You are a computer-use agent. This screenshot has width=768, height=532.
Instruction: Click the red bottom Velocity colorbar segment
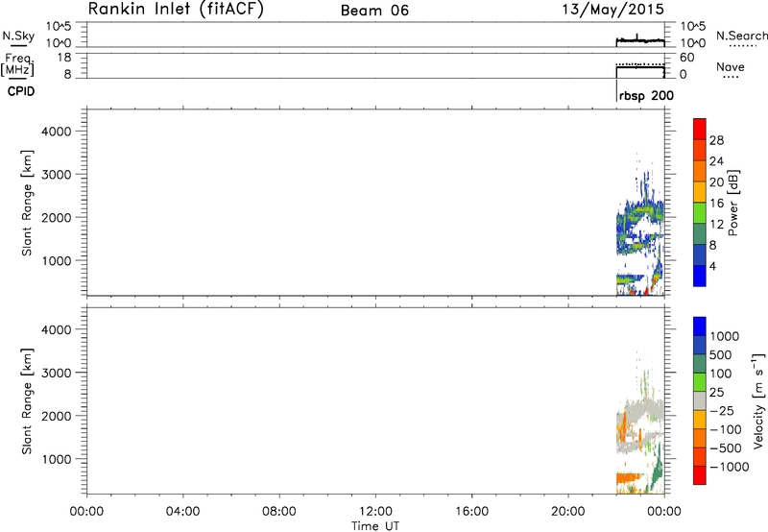click(700, 475)
